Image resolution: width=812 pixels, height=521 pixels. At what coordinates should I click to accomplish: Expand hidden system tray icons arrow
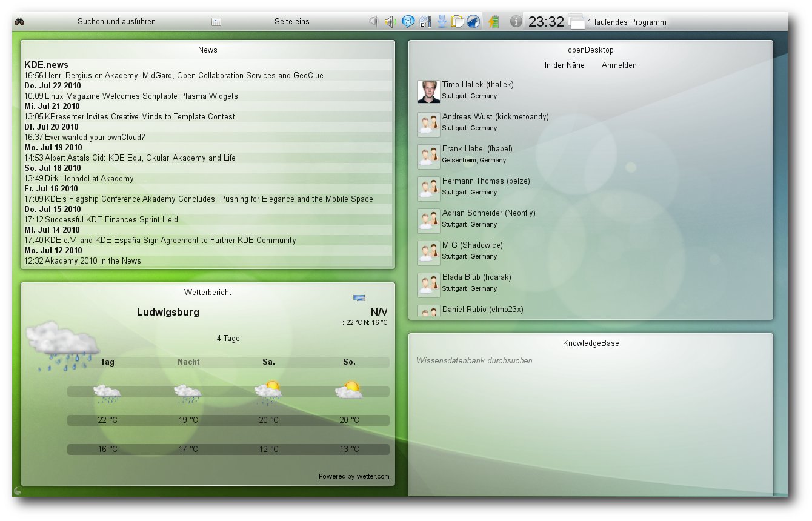[x=373, y=22]
